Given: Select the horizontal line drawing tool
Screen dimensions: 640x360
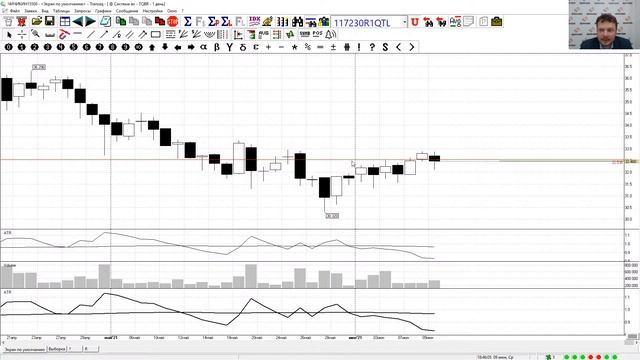Looking at the screenshot, I should pos(78,33).
